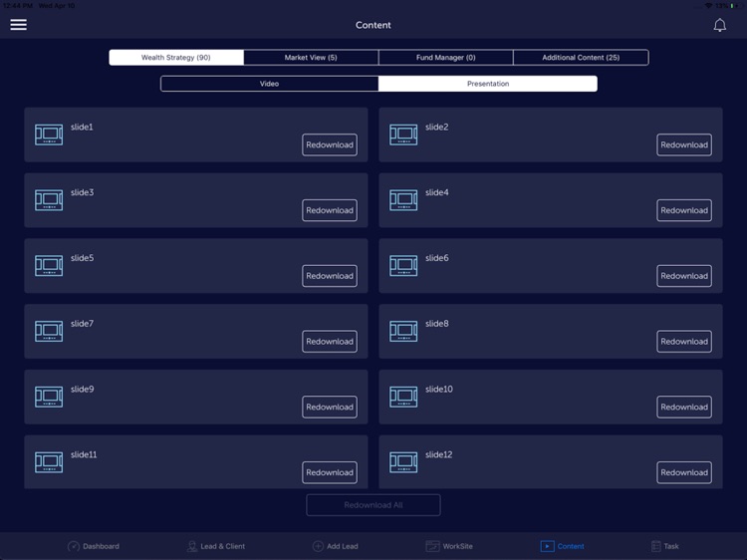
Task: Click the slide8 presentation icon
Action: (x=403, y=331)
